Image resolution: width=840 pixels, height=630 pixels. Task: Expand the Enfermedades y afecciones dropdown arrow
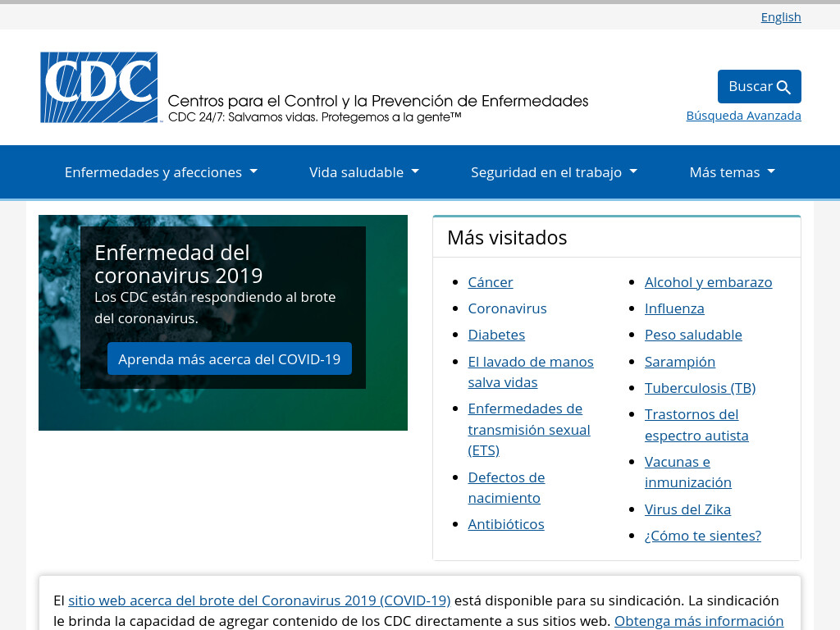(x=253, y=171)
